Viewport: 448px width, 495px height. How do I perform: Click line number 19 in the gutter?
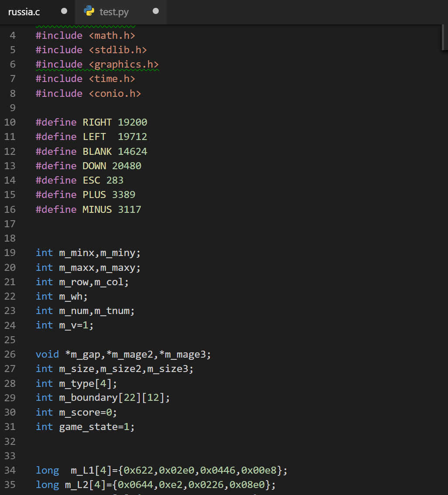tap(10, 253)
